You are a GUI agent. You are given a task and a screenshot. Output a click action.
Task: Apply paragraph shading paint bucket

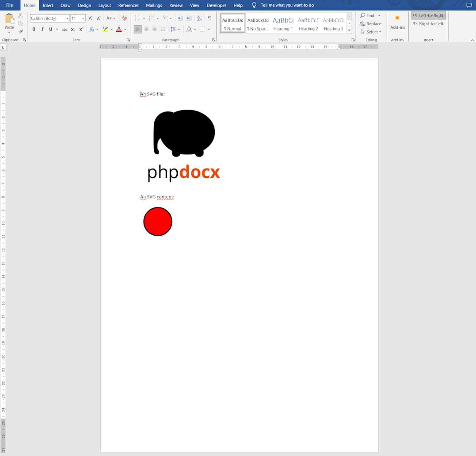189,29
